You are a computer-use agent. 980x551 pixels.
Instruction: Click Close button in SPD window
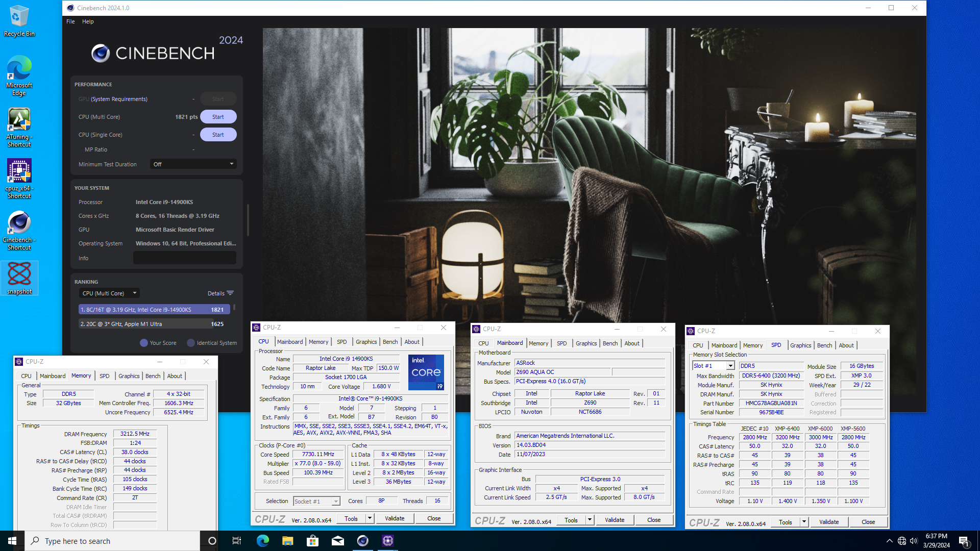point(868,522)
